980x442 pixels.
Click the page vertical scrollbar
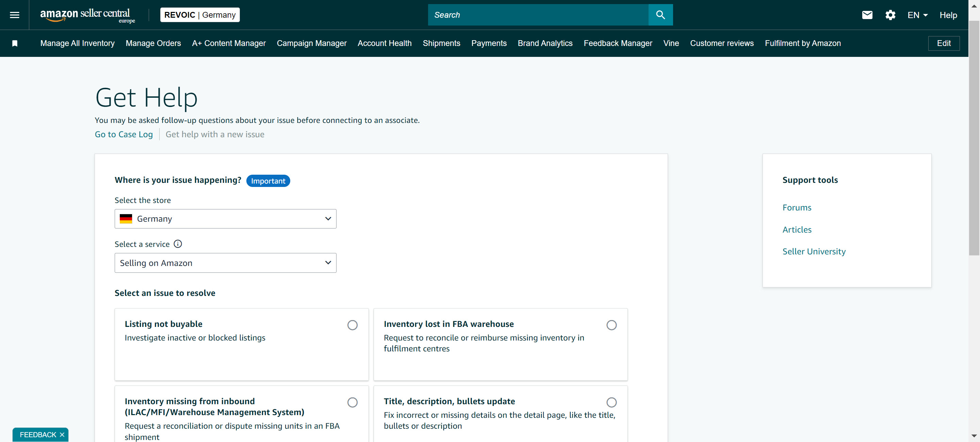(974, 138)
